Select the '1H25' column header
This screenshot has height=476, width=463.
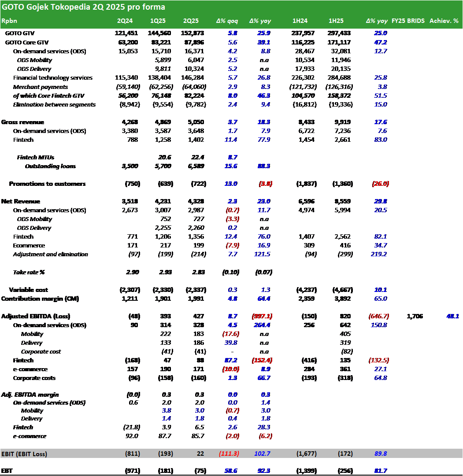[336, 21]
